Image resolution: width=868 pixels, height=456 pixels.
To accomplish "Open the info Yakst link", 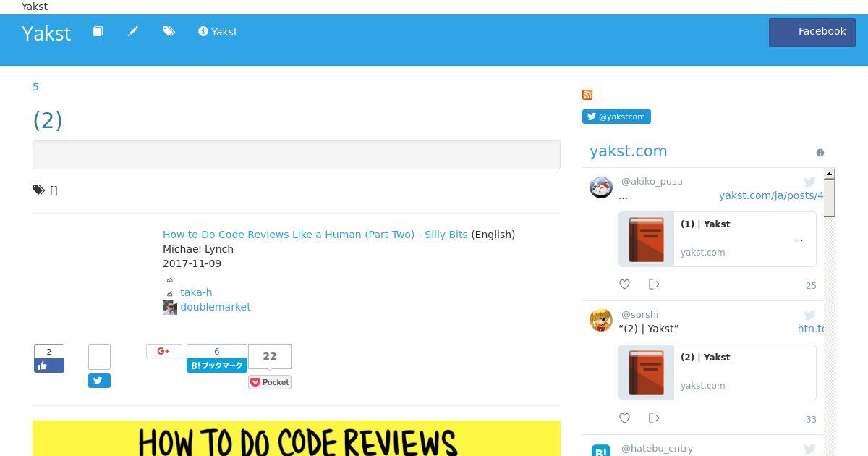I will click(x=218, y=32).
